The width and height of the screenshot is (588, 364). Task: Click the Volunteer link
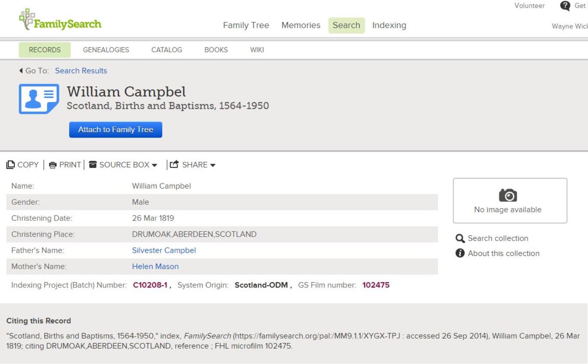(x=529, y=6)
